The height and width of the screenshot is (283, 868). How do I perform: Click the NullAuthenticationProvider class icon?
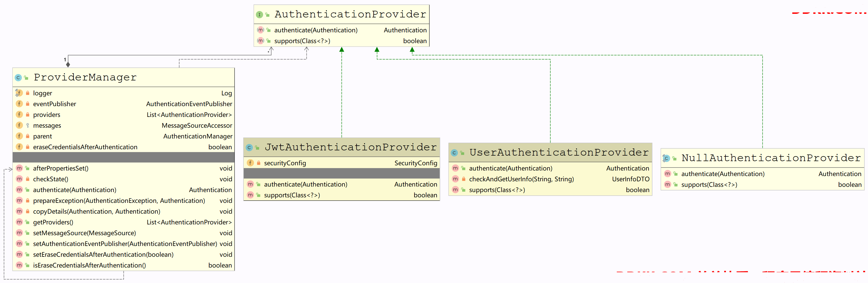[x=666, y=158]
